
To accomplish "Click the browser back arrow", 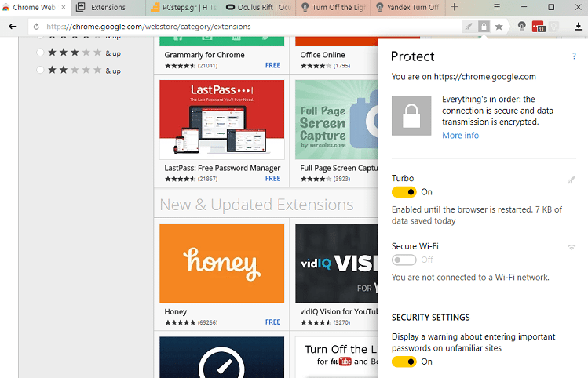I will (13, 27).
